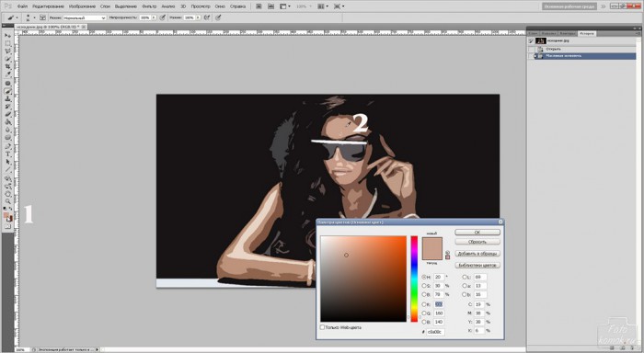This screenshot has width=644, height=353.
Task: Toggle the airbrush icon in the options bar
Action: coord(207,17)
